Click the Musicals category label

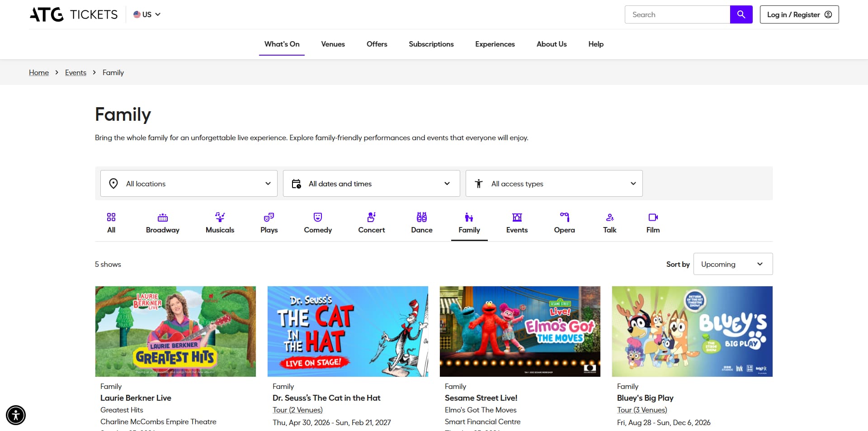point(220,230)
